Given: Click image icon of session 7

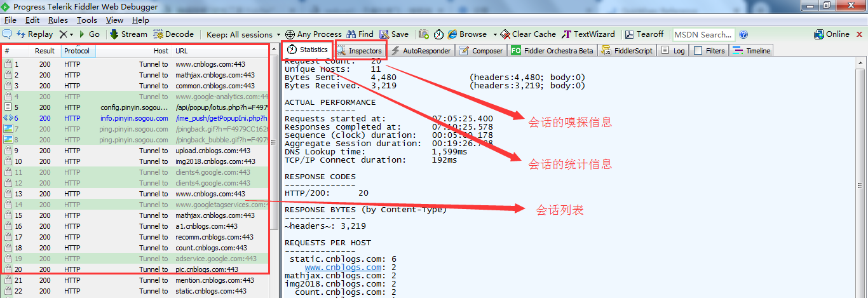Looking at the screenshot, I should [8, 129].
